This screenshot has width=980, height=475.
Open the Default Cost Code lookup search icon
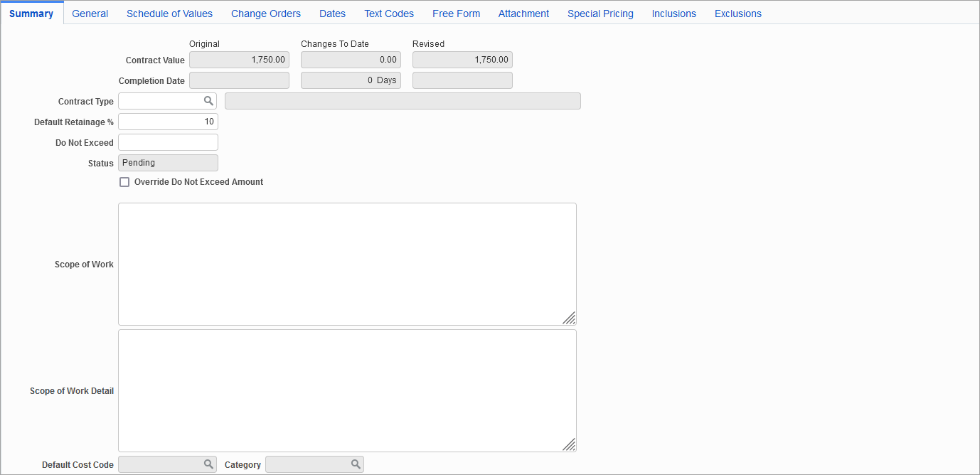[x=208, y=464]
